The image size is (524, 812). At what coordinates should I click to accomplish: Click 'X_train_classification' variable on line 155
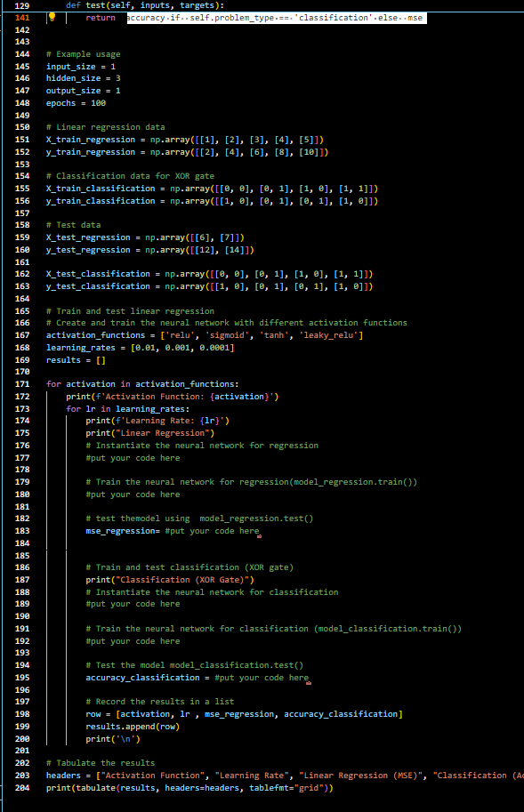click(101, 189)
